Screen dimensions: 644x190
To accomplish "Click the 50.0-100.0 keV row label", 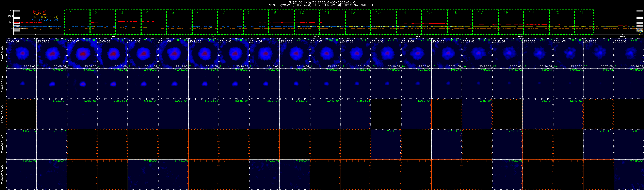I will [2, 174].
